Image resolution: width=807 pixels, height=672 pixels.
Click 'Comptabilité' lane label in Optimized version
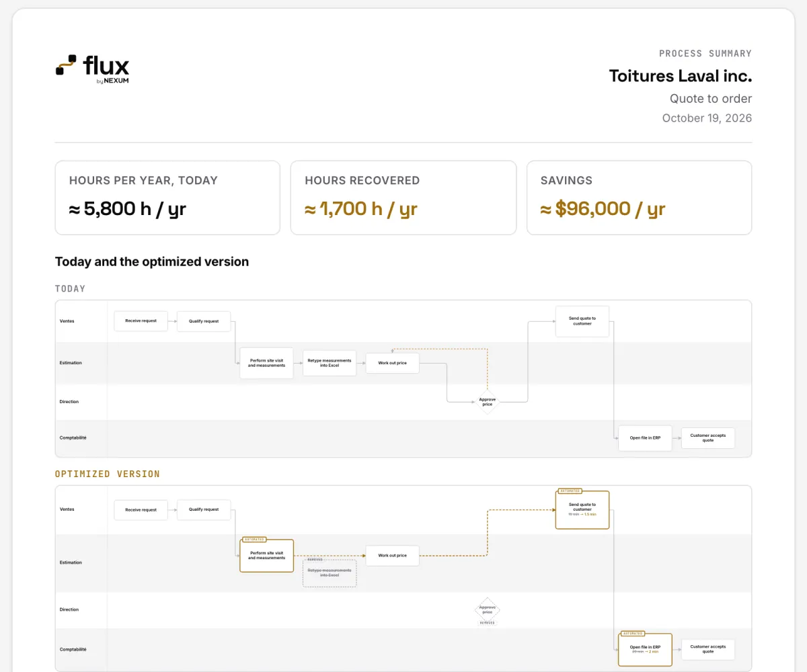click(73, 649)
